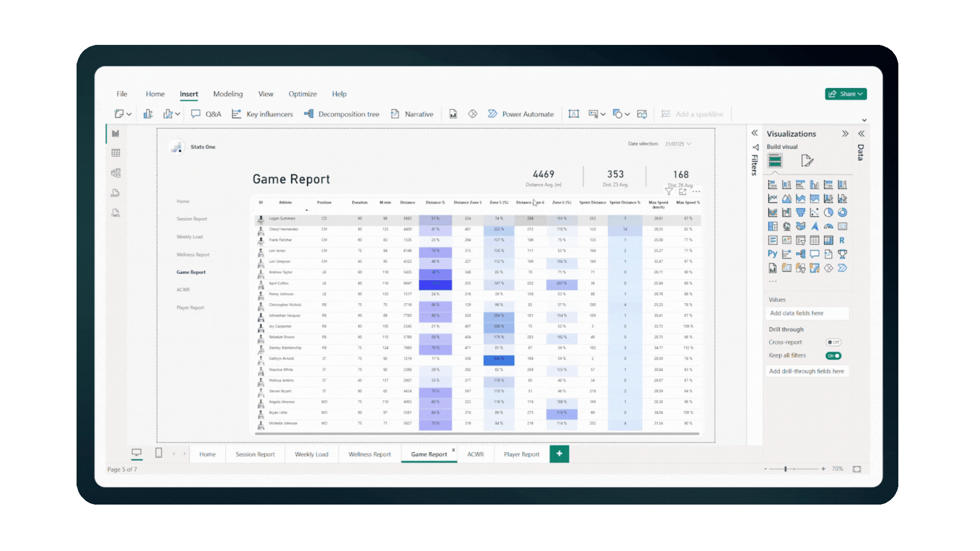Viewport: 980px width, 551px height.
Task: Adjust the zoom level slider
Action: pos(786,469)
